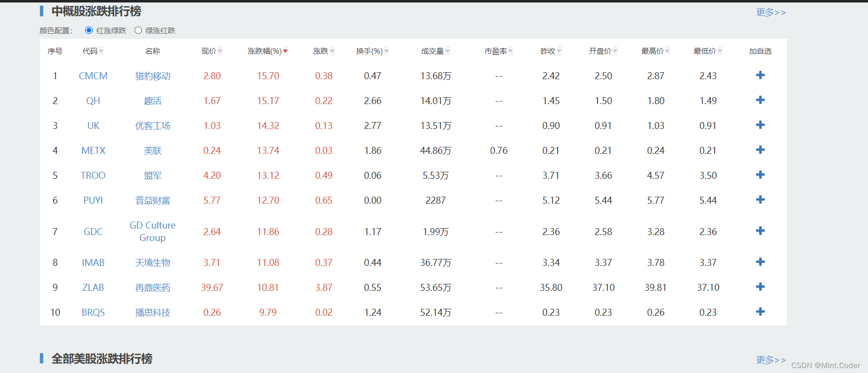Open QH stock code link
Image resolution: width=868 pixels, height=373 pixels.
93,101
